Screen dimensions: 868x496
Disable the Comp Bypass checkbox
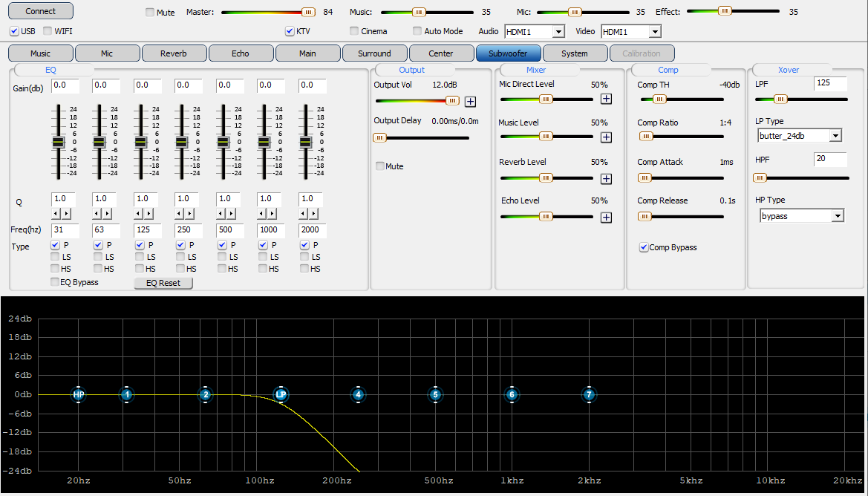coord(644,247)
